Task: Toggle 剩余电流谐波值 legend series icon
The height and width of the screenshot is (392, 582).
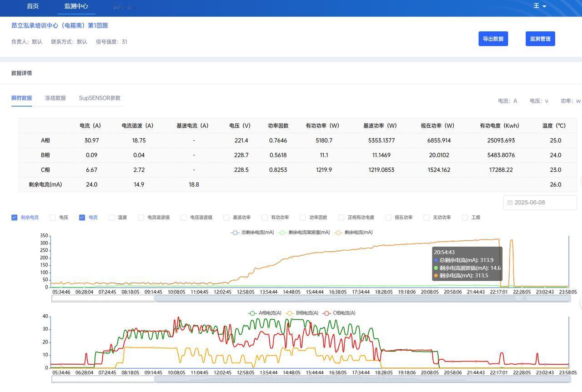Action: click(282, 233)
